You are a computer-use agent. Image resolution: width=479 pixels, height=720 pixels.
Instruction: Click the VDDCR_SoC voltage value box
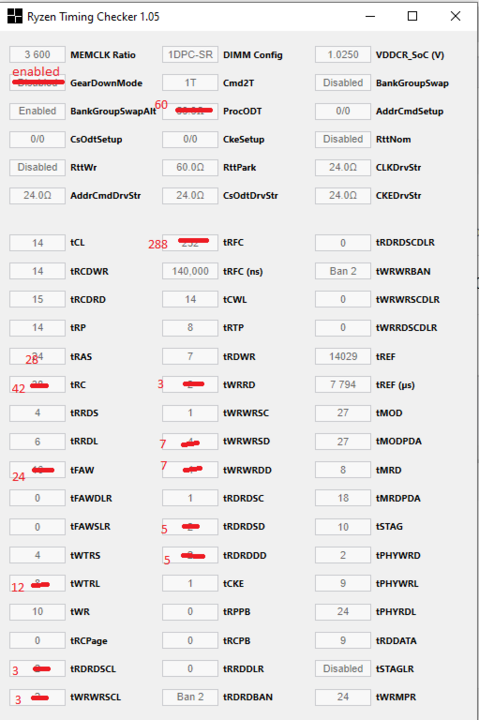pyautogui.click(x=343, y=55)
